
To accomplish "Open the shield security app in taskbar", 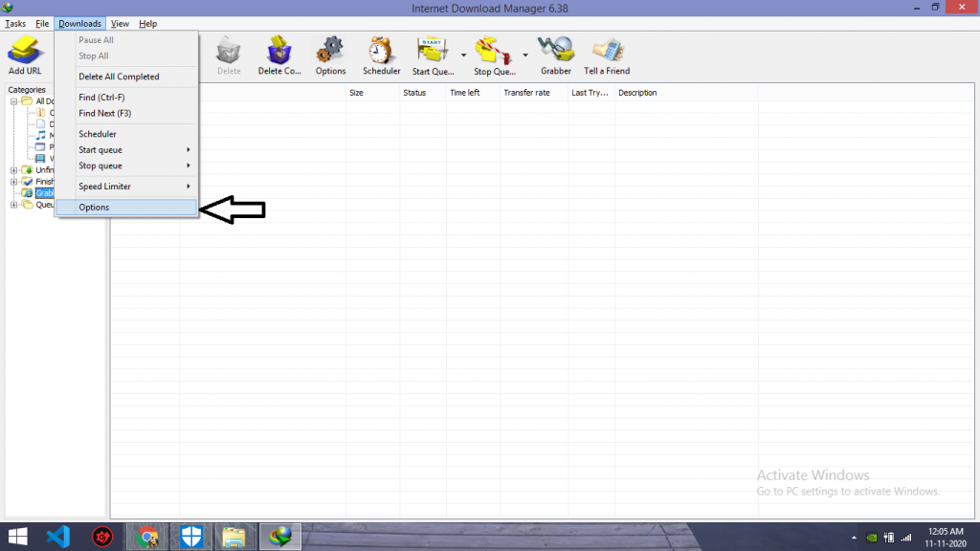I will pyautogui.click(x=191, y=537).
